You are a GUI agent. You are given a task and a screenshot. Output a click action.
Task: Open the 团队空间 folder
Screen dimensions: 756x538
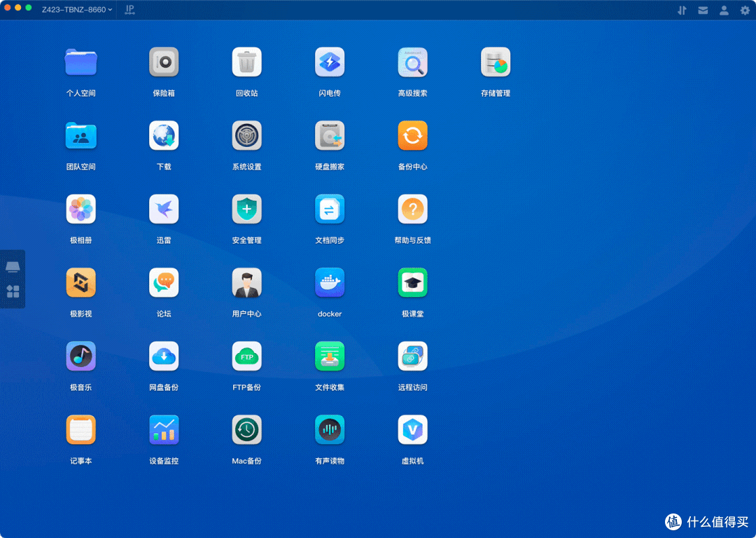pyautogui.click(x=81, y=136)
